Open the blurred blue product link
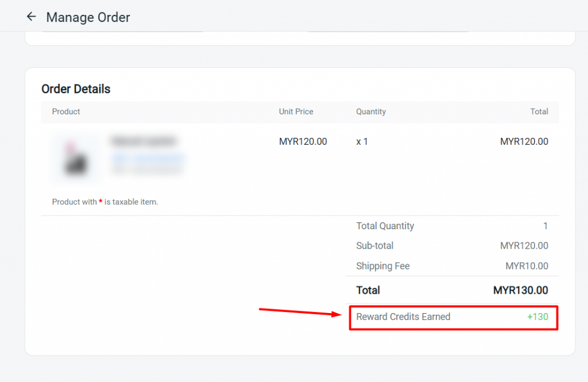588x382 pixels. 148,159
